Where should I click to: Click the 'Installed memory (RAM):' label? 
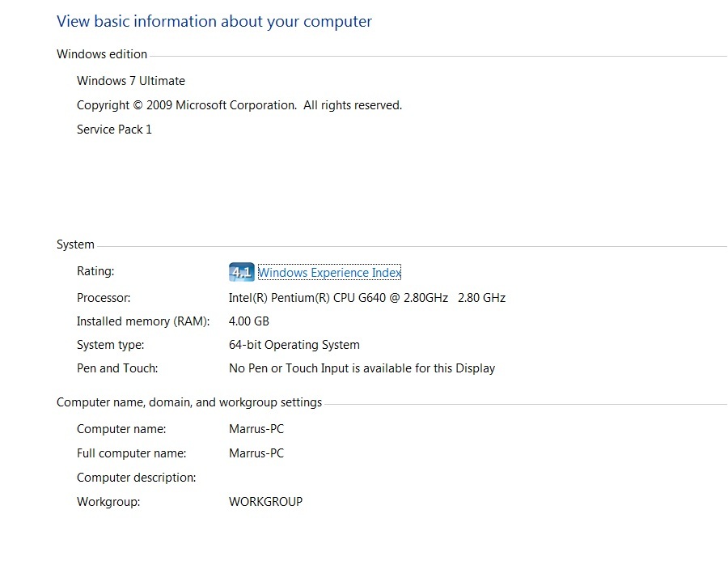coord(143,321)
